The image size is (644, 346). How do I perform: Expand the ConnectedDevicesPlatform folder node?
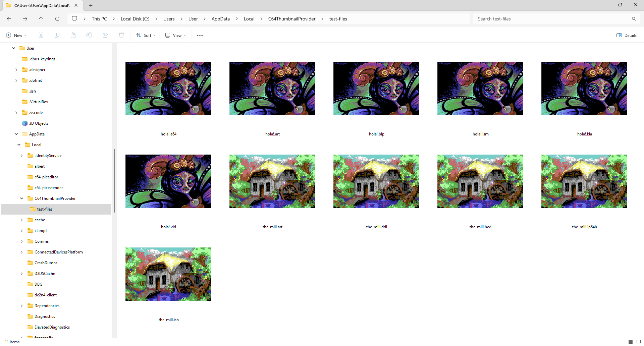click(x=21, y=252)
